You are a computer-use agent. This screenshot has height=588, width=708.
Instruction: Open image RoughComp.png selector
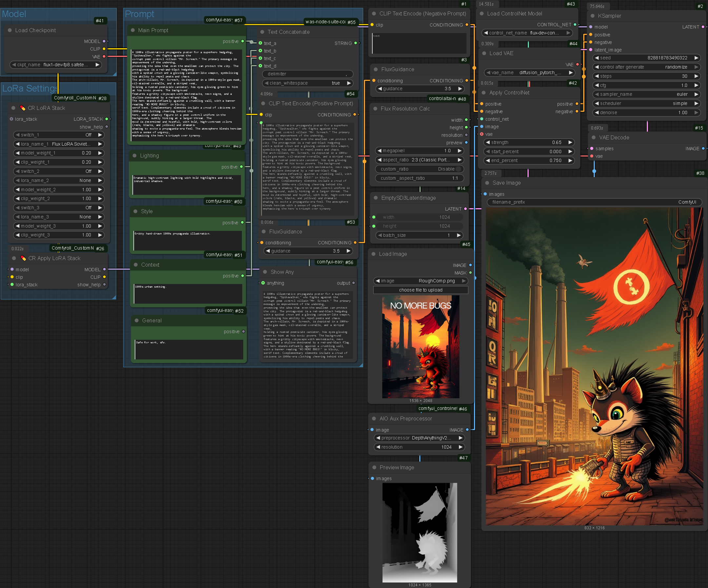coord(421,281)
